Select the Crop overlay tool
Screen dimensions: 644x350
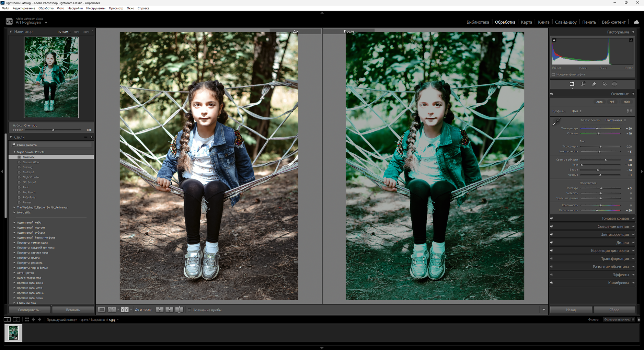point(583,84)
